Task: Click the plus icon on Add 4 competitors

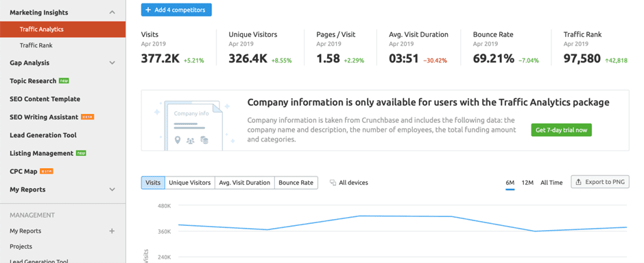Action: (148, 10)
